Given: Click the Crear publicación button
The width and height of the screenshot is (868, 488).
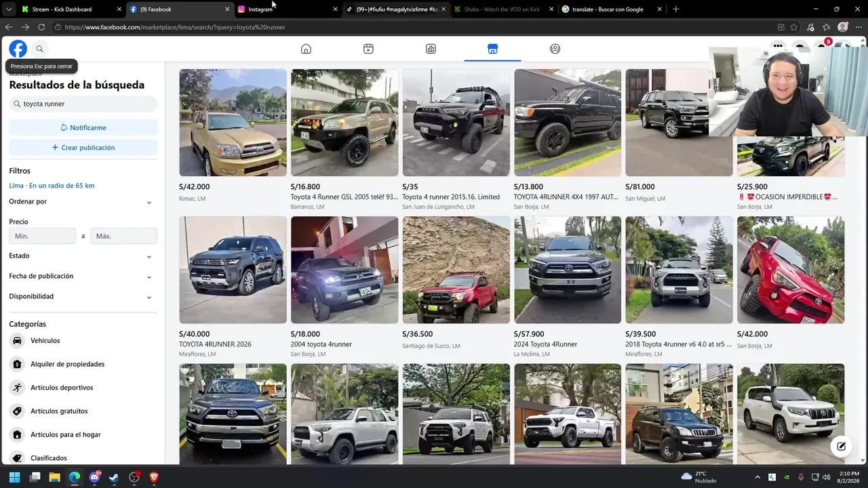Looking at the screenshot, I should tap(83, 147).
